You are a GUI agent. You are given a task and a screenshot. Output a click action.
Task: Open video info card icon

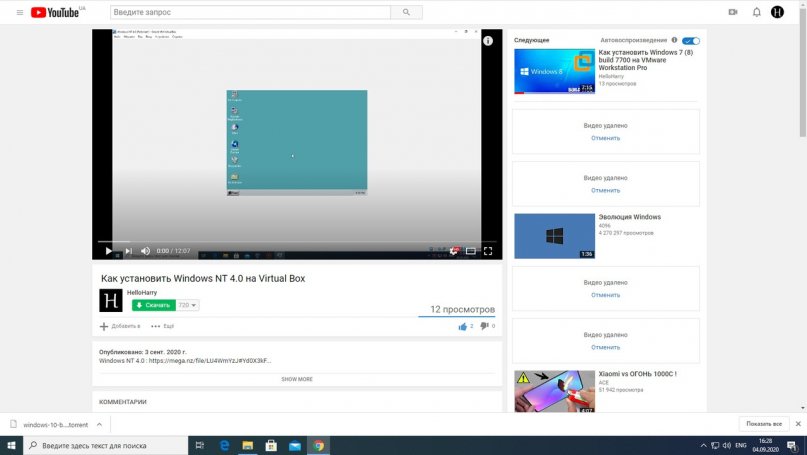click(488, 41)
